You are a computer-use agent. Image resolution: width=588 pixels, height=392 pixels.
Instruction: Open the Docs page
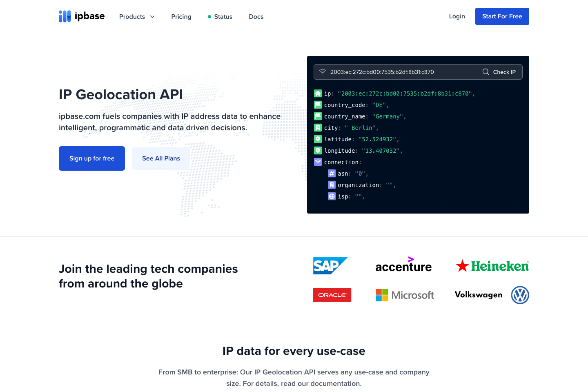click(256, 17)
